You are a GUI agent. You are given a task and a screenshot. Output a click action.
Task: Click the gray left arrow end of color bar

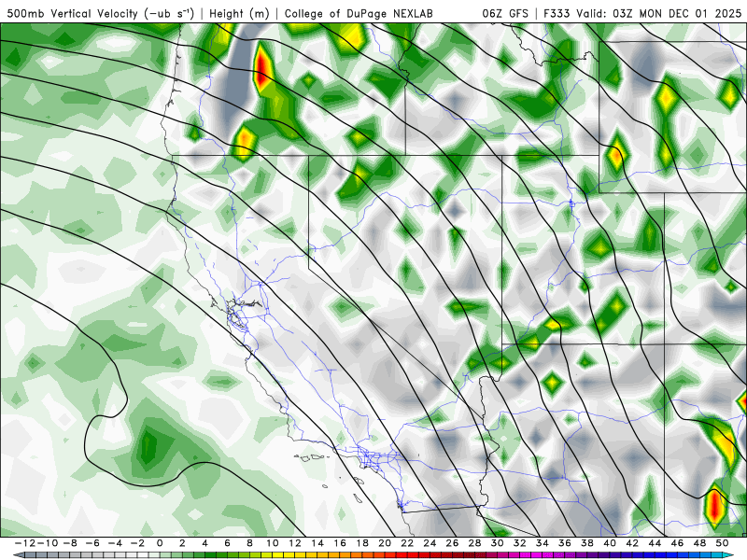[x=18, y=555]
